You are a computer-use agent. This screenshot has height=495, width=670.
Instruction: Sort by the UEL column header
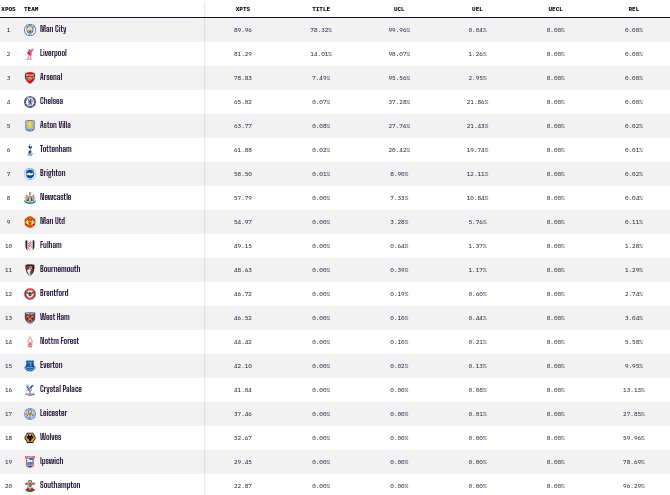click(x=477, y=9)
